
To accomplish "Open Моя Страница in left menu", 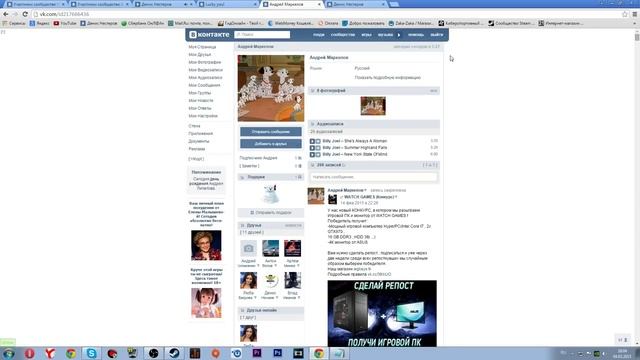I will point(202,47).
